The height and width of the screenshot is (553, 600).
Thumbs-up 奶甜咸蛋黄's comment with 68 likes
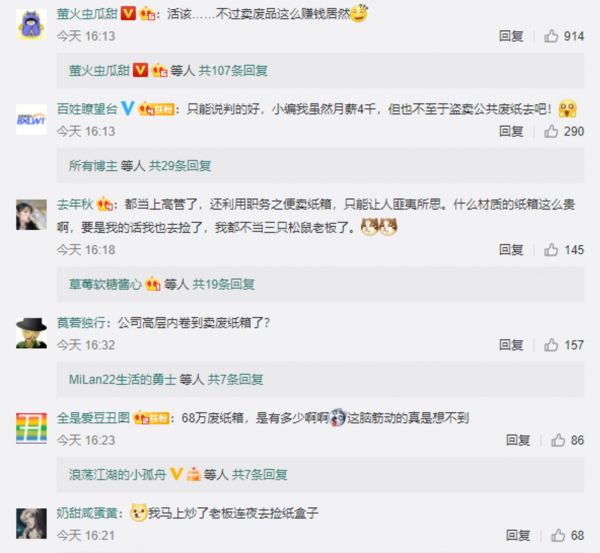pos(558,535)
